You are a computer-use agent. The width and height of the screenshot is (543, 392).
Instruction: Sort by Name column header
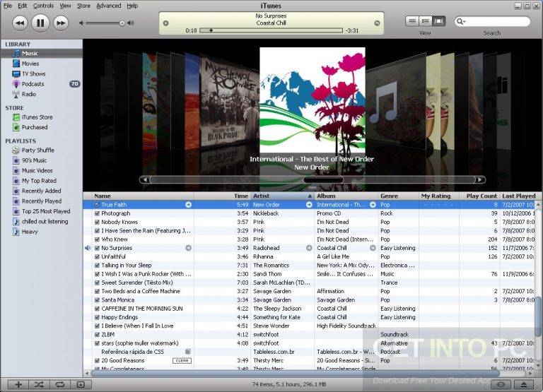tap(143, 196)
